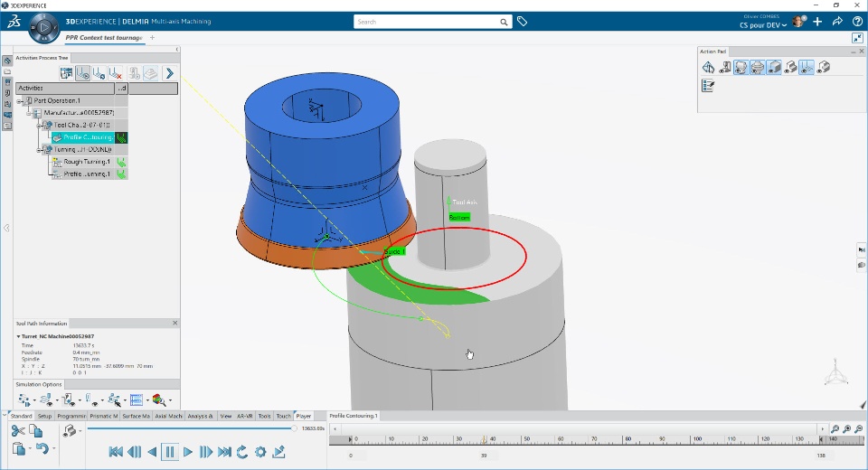The height and width of the screenshot is (470, 868).
Task: Switch to the Programming tab
Action: (71, 416)
